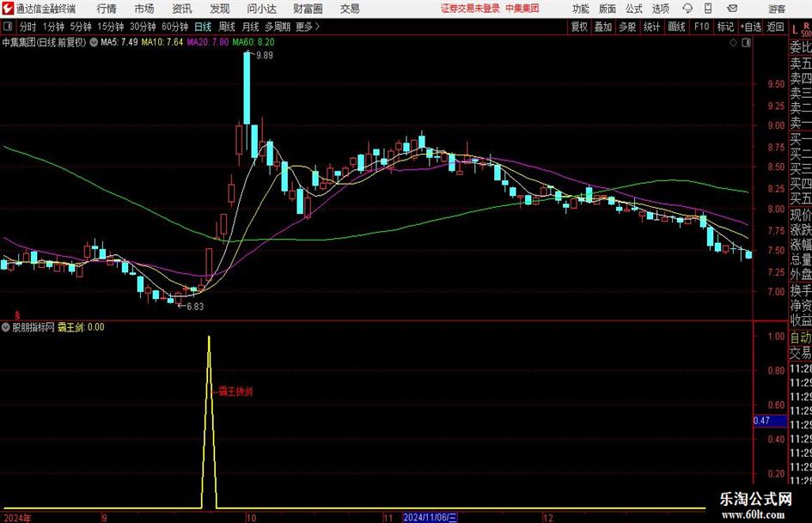Switch to 30分钟 period tab
Screen dimensions: 812x523
tap(143, 27)
